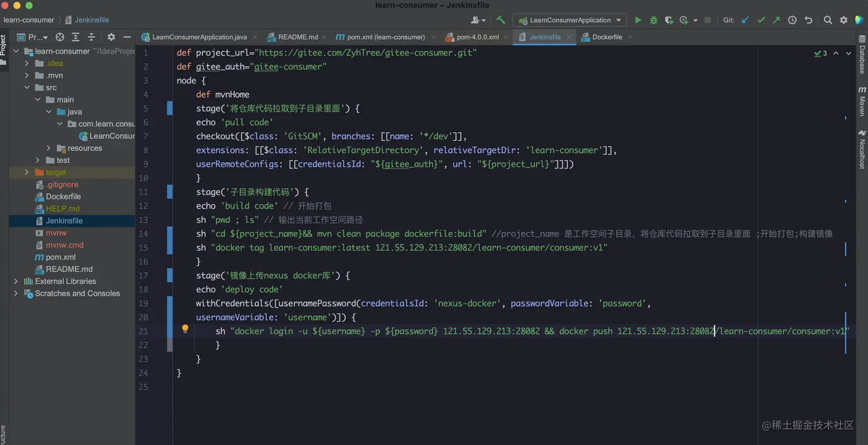Open the Nocalhost tool window

coord(862,149)
